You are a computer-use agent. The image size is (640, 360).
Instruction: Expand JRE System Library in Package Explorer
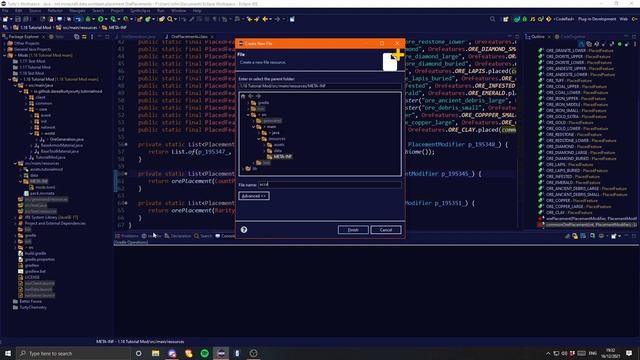pyautogui.click(x=16, y=218)
